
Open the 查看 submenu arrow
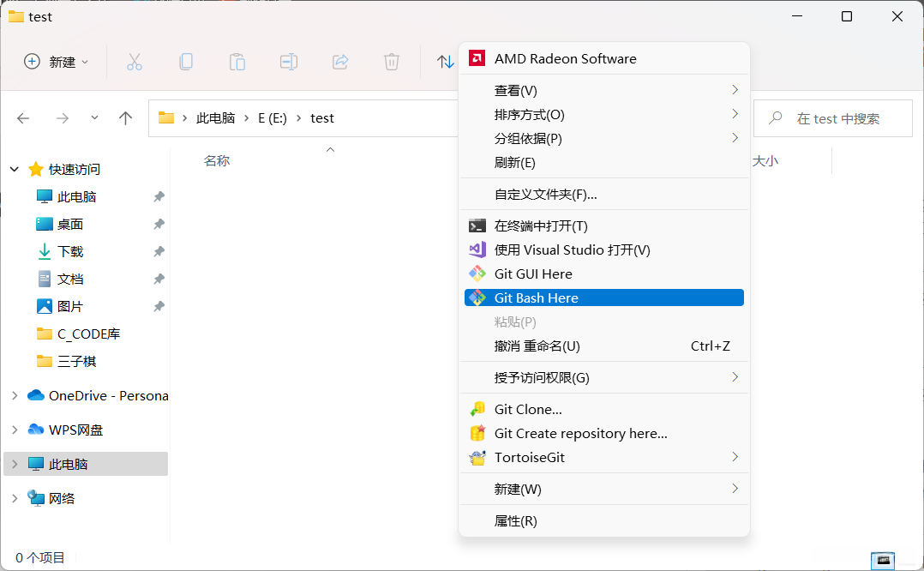click(x=735, y=89)
